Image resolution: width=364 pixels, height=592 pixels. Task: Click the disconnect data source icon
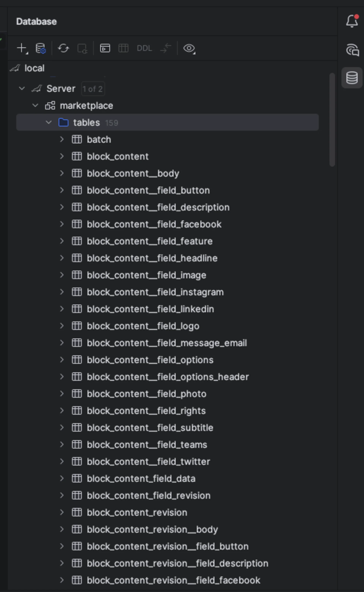pyautogui.click(x=82, y=48)
